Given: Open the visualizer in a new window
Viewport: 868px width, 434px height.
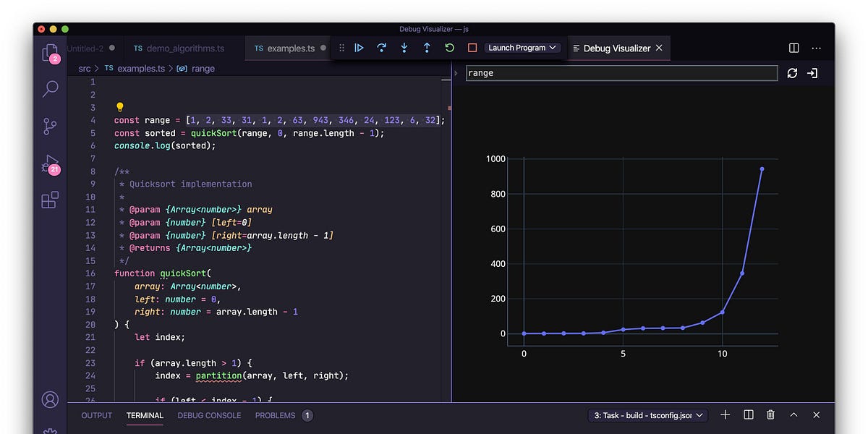Looking at the screenshot, I should (812, 73).
